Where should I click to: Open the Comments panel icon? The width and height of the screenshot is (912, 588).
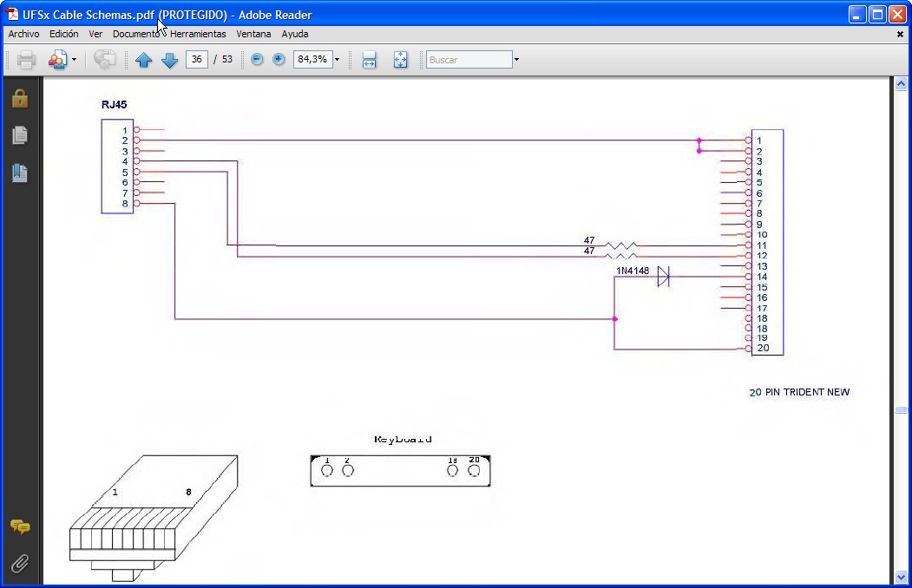tap(20, 527)
